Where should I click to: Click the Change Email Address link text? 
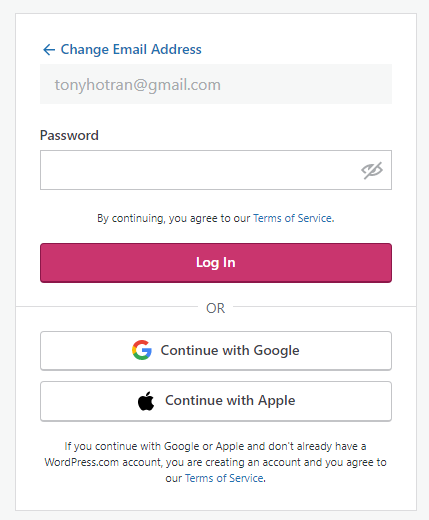131,49
